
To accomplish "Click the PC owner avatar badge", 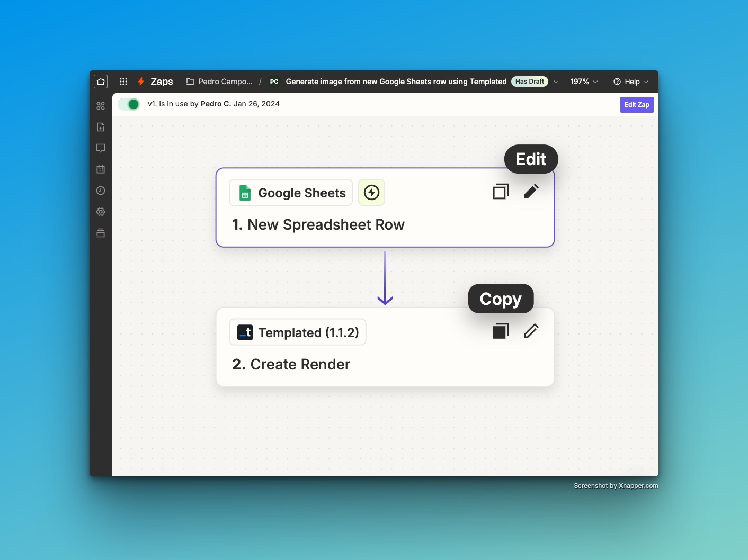I will tap(274, 82).
